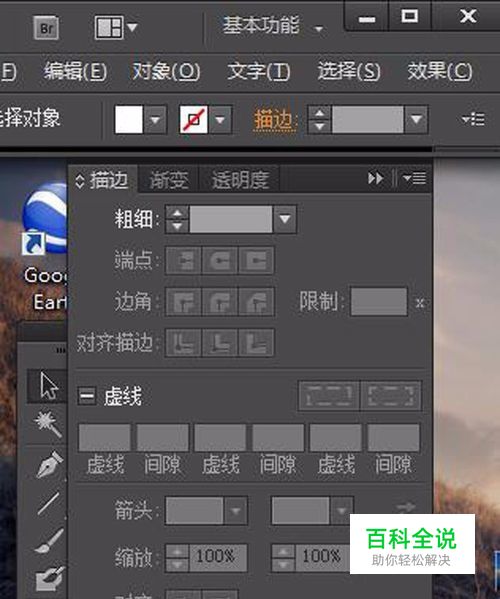Open the arrange documents layout dropdown
The image size is (500, 599).
[115, 28]
